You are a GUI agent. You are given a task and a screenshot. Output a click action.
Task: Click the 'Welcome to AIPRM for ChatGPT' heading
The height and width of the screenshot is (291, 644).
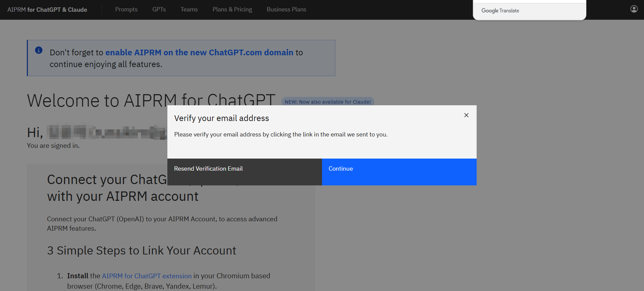pyautogui.click(x=151, y=100)
